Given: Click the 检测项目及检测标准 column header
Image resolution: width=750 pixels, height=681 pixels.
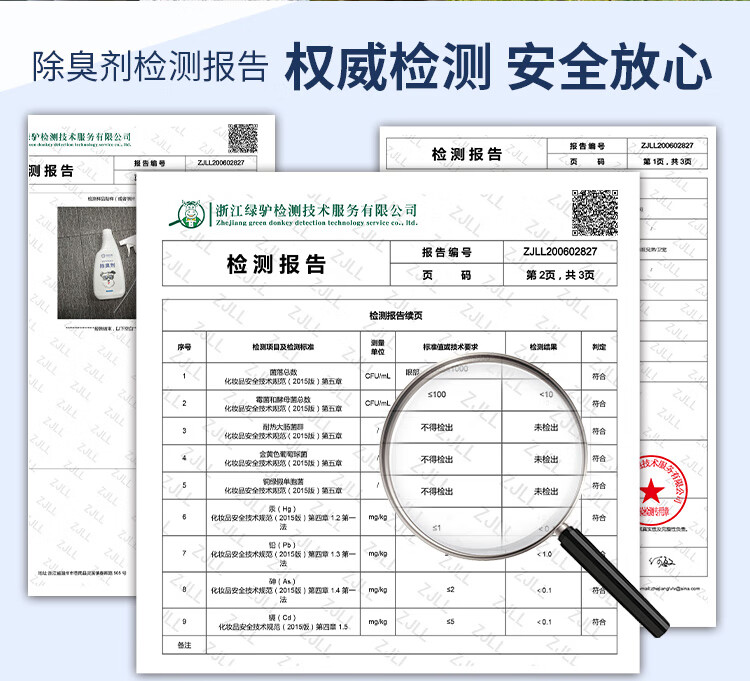Looking at the screenshot, I should pos(283,347).
